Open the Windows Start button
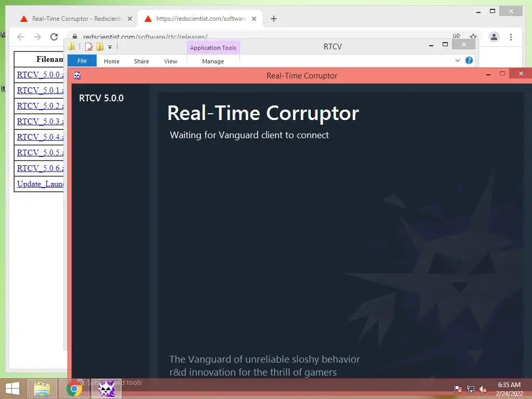This screenshot has height=399, width=532. (12, 389)
